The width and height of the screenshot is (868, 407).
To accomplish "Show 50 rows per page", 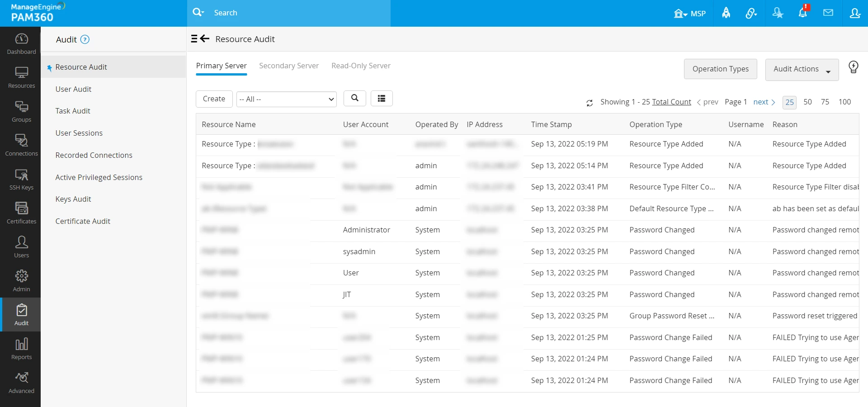I will pos(807,102).
